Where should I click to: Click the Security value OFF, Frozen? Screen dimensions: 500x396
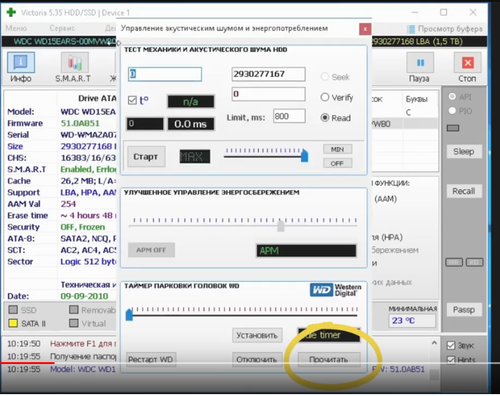83,227
